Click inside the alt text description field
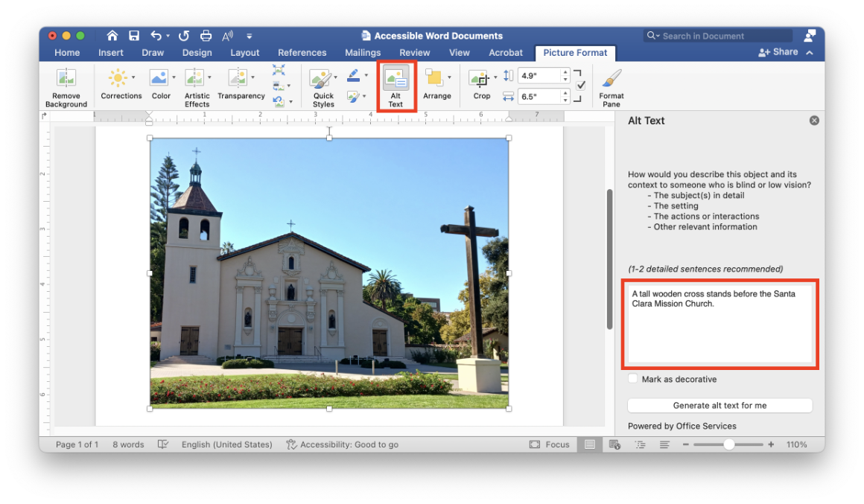 [x=720, y=324]
